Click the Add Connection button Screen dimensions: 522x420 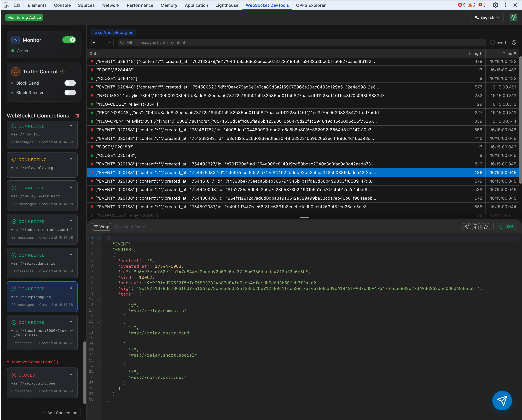point(59,413)
